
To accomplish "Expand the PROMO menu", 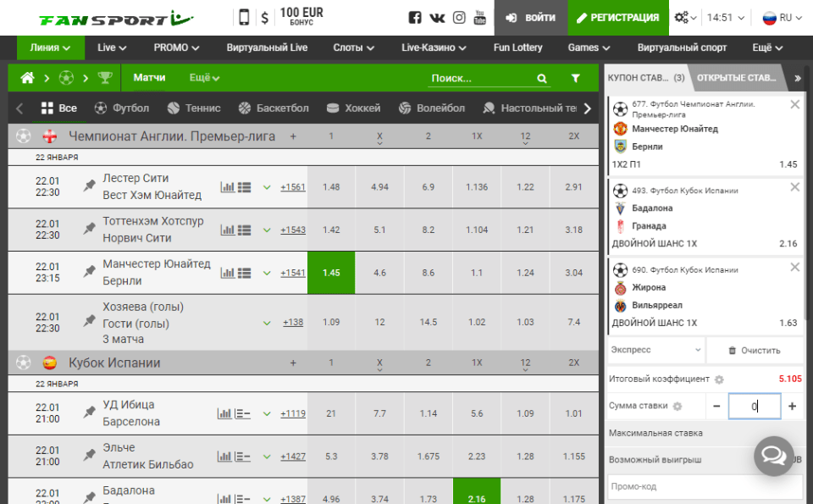I will point(176,47).
